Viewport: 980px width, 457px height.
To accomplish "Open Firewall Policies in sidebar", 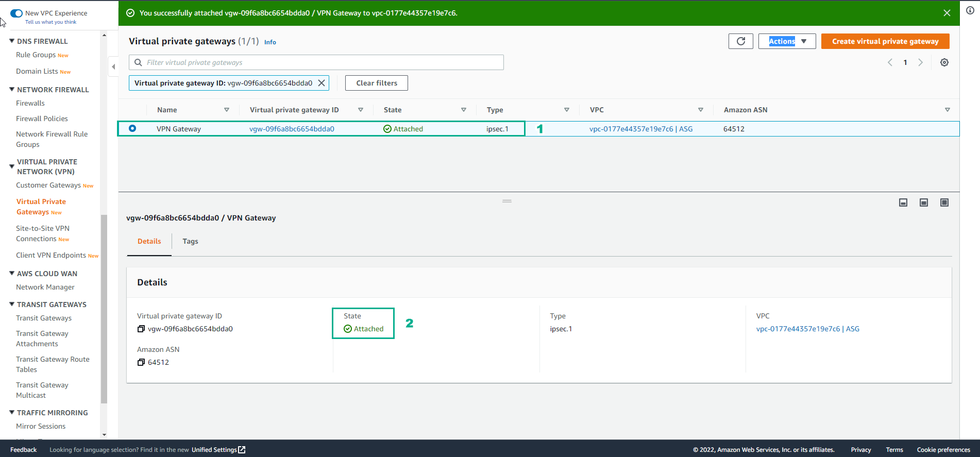I will tap(42, 119).
